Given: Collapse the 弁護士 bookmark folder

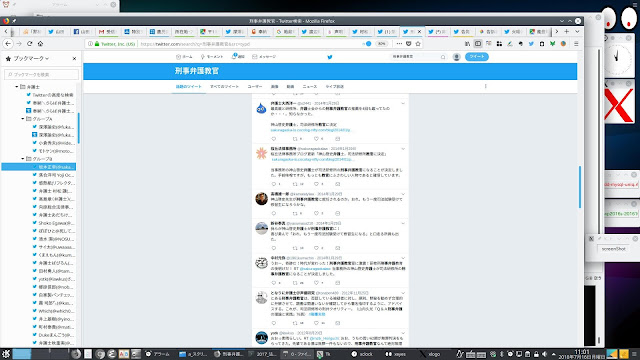Looking at the screenshot, I should [17, 87].
